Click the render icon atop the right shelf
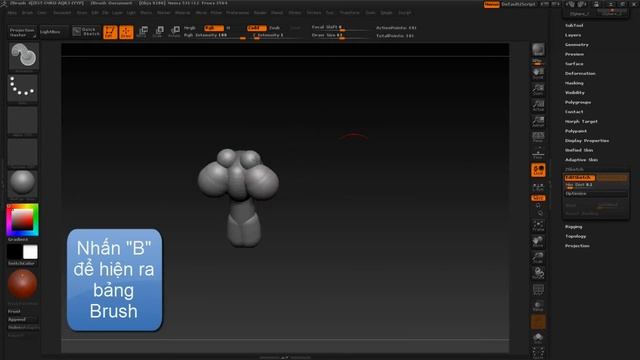Screen dimensions: 640x360 coord(538,50)
